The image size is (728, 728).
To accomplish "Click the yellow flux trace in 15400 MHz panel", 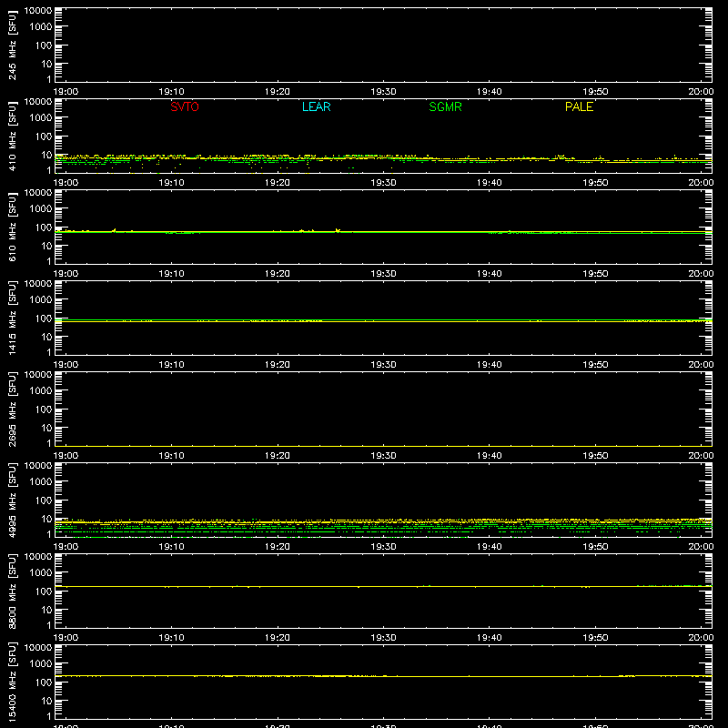I will point(383,676).
